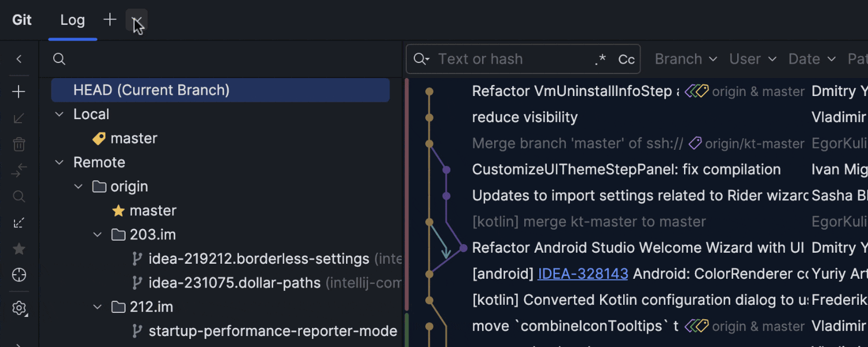Click the New Branch plus icon in sidebar
868x347 pixels.
(x=19, y=92)
